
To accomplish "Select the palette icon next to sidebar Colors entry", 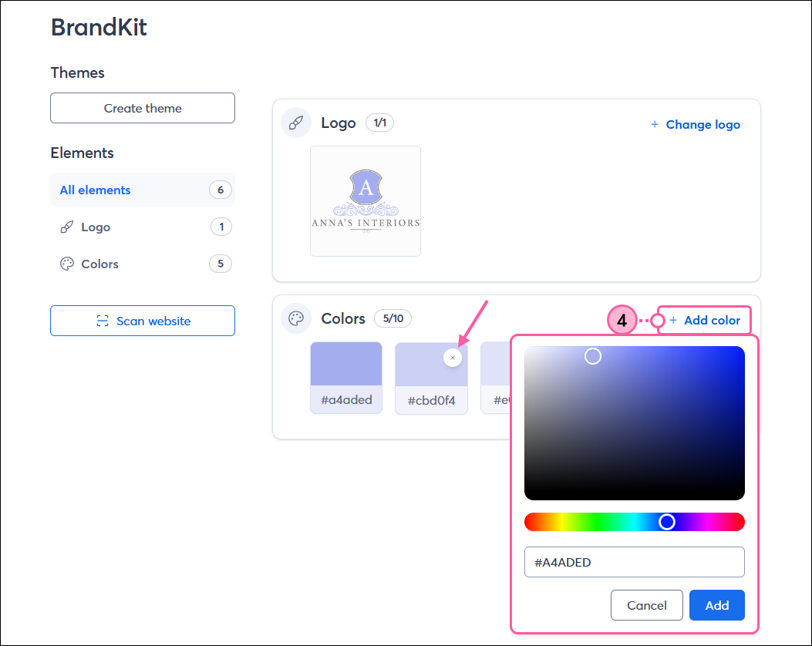I will point(67,264).
